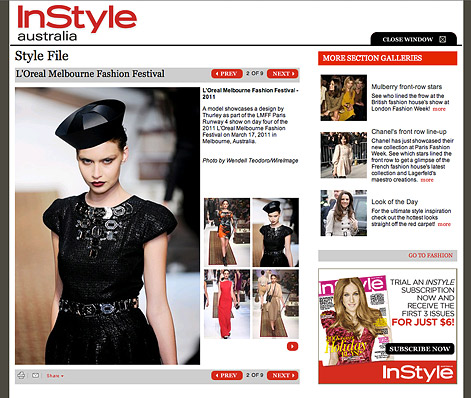Screen dimensions: 471x398
Task: Click Mulberry front-row stars headline
Action: (407, 87)
